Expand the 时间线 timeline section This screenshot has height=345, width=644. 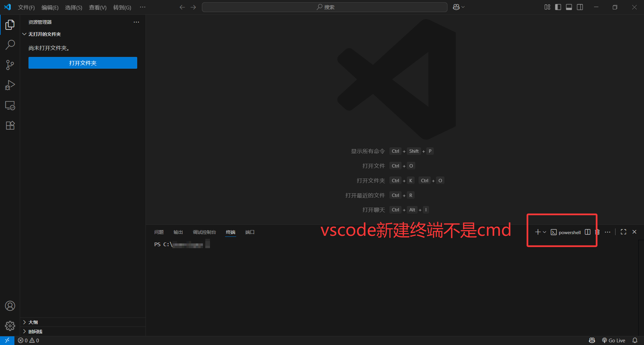(83, 332)
